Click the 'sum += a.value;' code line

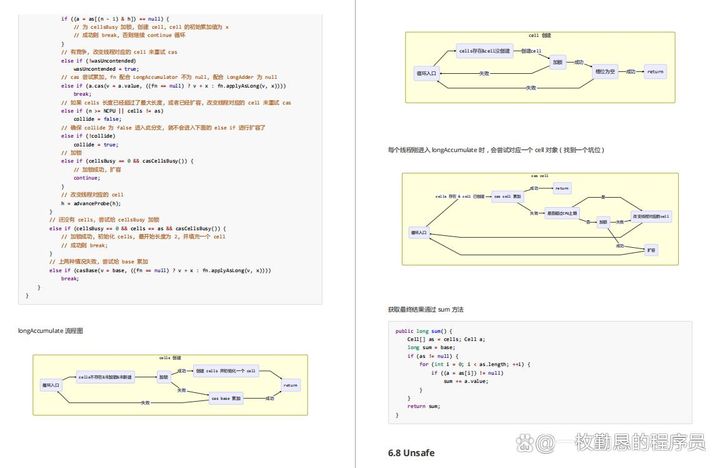coord(466,381)
